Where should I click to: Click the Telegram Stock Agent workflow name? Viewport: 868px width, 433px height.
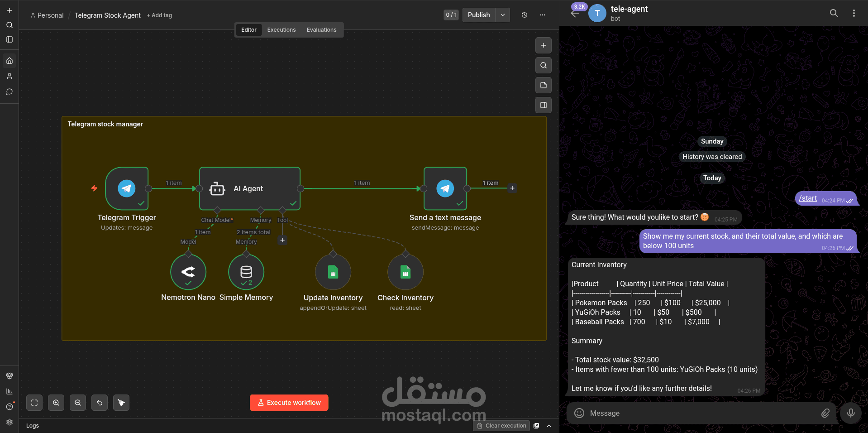point(108,15)
